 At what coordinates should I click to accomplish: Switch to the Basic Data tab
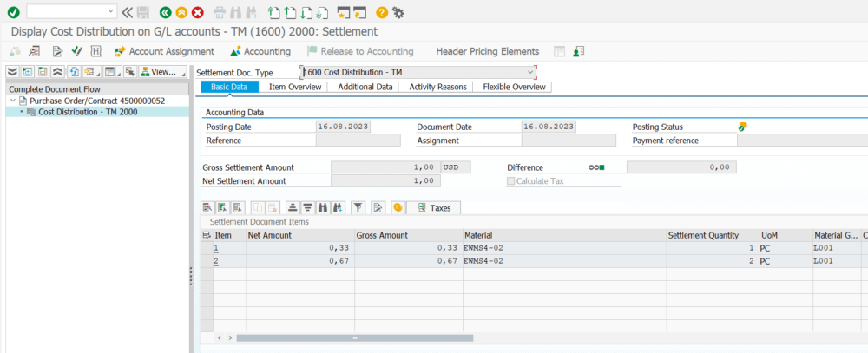click(x=228, y=87)
